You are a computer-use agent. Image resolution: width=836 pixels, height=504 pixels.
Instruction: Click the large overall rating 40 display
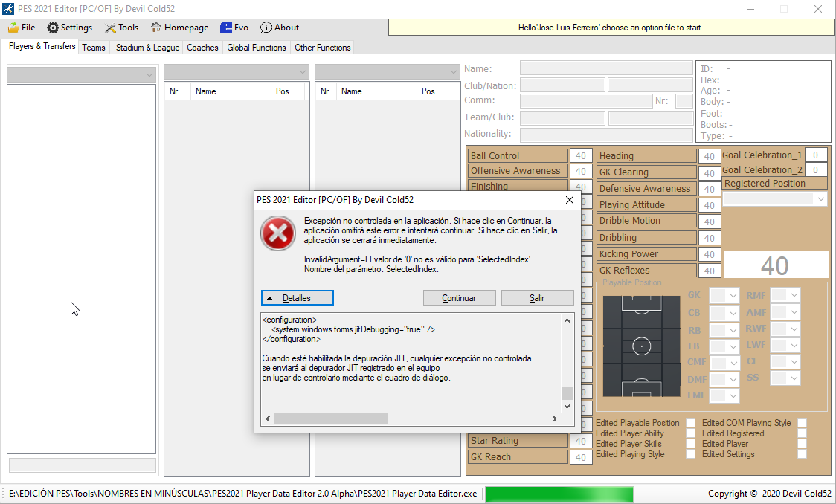point(775,265)
